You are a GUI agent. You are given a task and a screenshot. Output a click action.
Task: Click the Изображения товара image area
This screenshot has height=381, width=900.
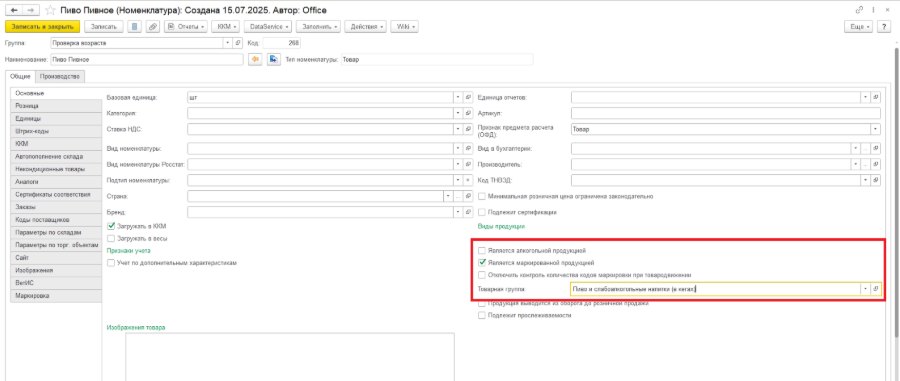(x=290, y=357)
